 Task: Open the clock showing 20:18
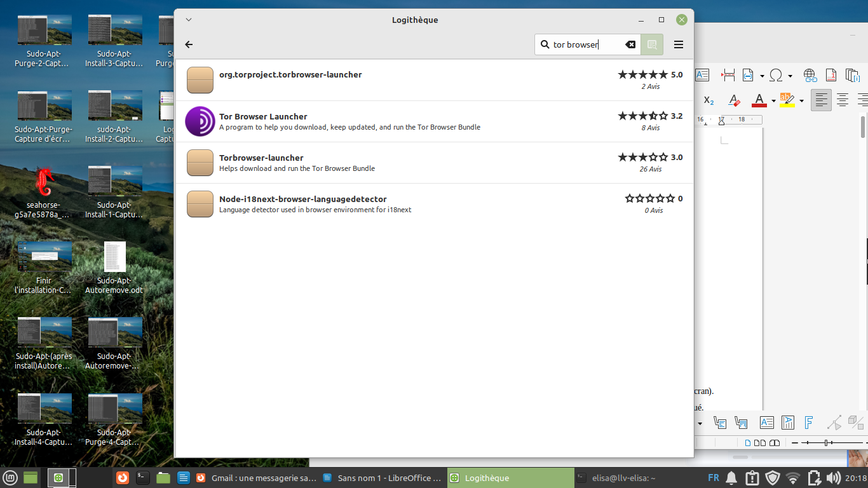click(856, 478)
